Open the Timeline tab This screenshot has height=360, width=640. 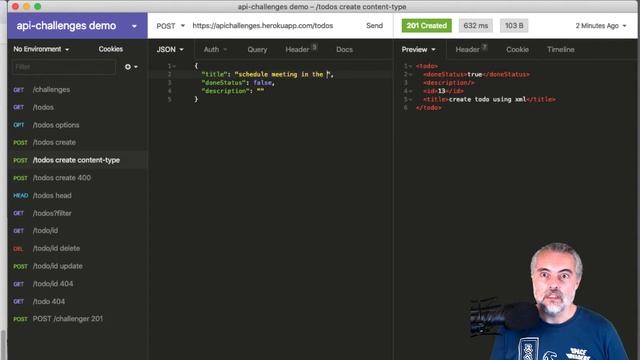[560, 49]
